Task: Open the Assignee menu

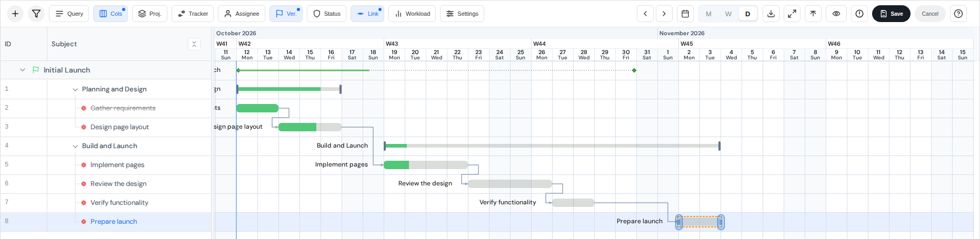Action: point(242,14)
